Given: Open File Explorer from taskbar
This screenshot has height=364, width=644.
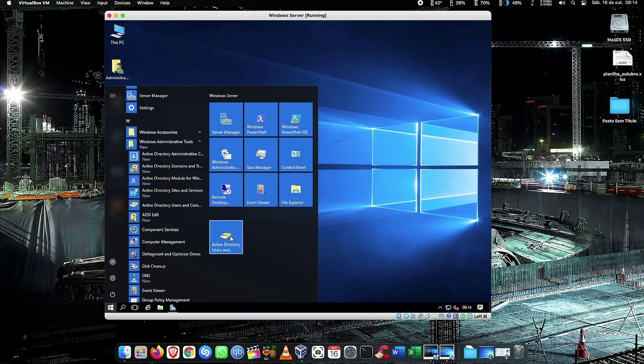Looking at the screenshot, I should tap(160, 307).
